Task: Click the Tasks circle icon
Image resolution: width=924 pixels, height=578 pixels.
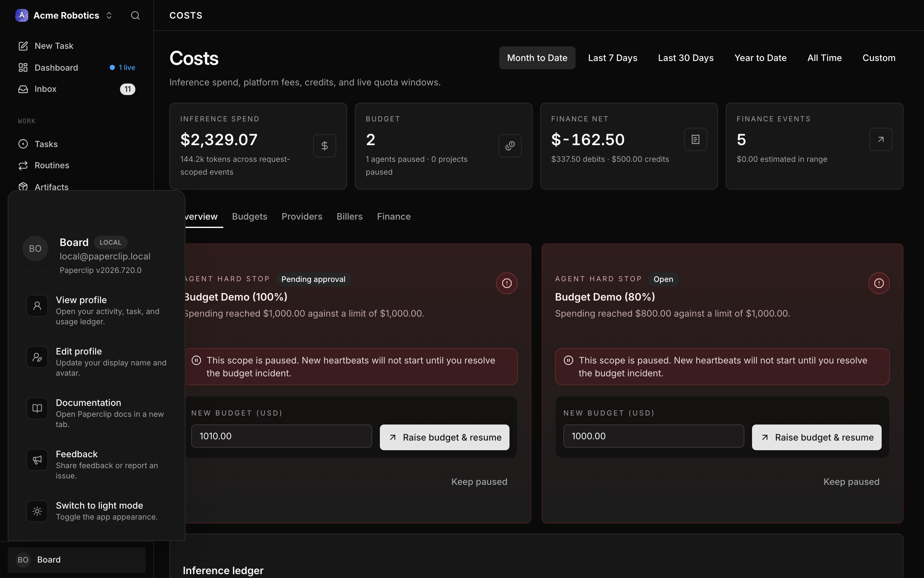Action: click(23, 144)
